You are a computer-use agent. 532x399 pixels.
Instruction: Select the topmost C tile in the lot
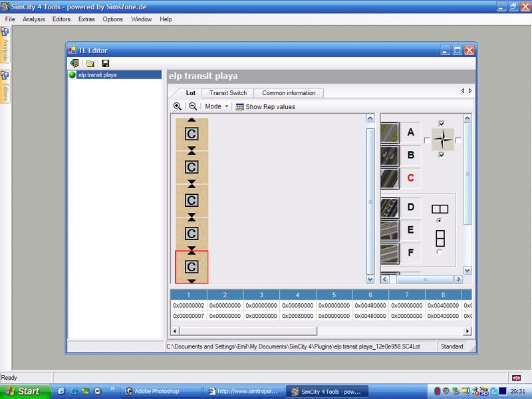click(192, 134)
